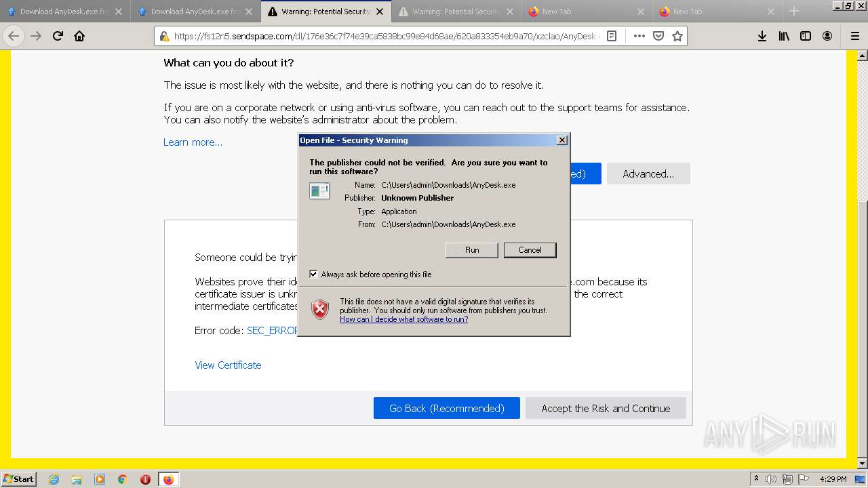
Task: Switch to the leftmost Download AnyDesk.exe tab
Action: [64, 12]
